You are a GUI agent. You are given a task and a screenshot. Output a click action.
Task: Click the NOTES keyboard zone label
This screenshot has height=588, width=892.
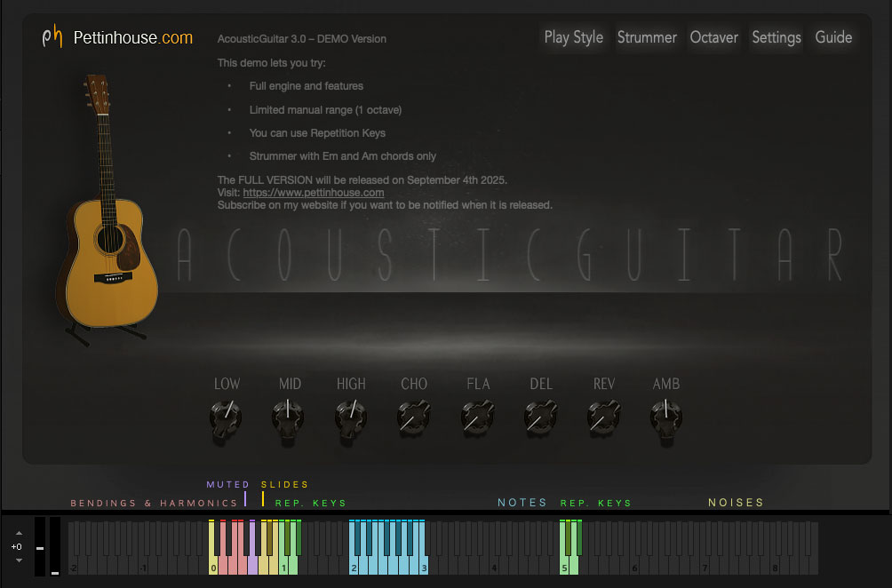(x=522, y=503)
